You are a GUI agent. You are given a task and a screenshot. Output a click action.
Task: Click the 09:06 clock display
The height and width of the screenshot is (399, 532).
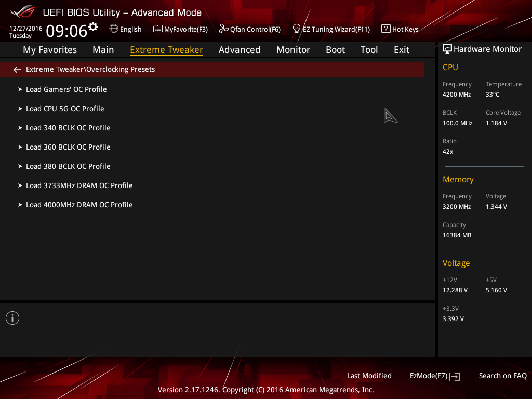pos(66,31)
